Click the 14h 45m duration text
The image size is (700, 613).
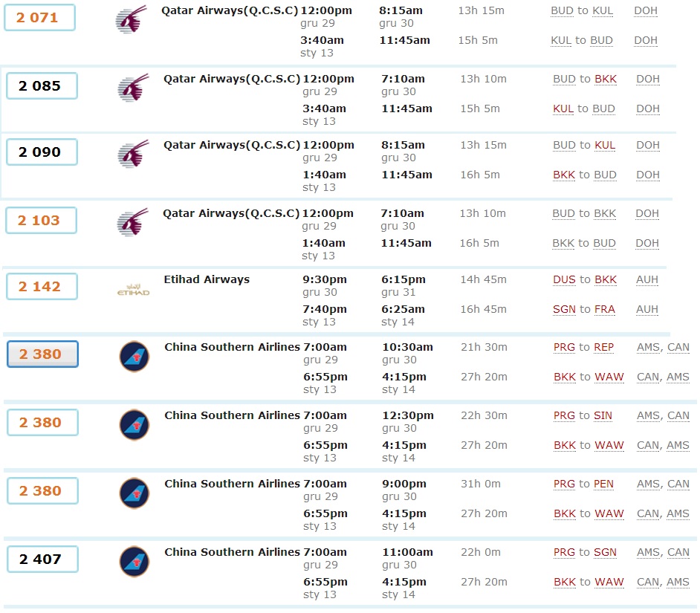pyautogui.click(x=484, y=279)
